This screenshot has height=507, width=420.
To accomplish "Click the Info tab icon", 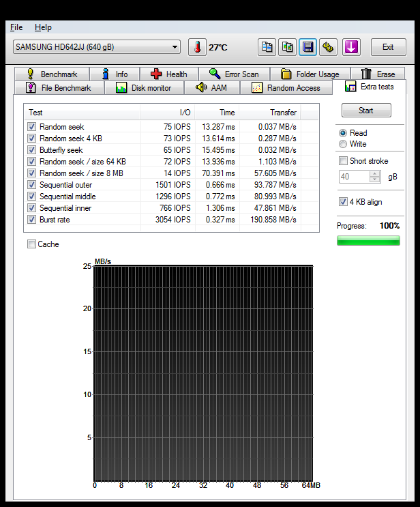I will point(105,74).
